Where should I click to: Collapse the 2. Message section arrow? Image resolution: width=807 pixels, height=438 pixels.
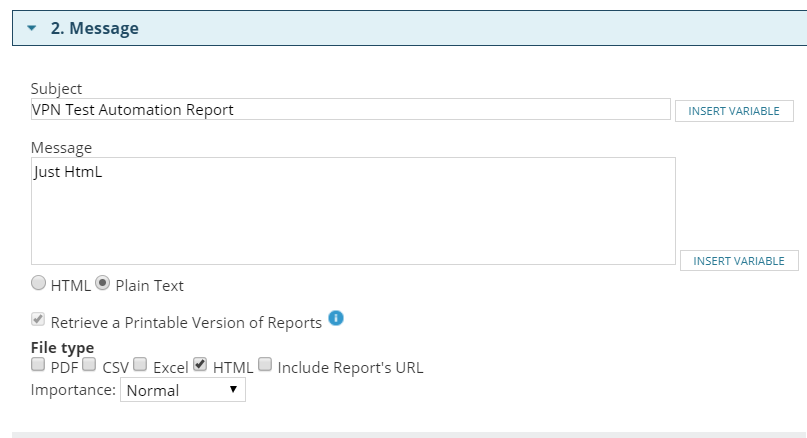(31, 28)
